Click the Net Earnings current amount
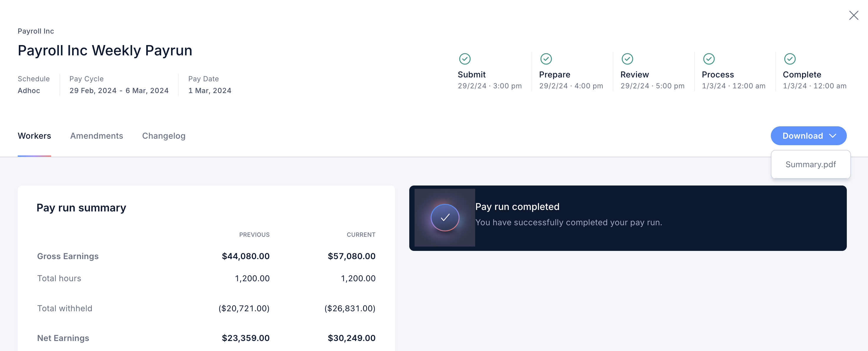Image resolution: width=868 pixels, height=351 pixels. tap(352, 338)
